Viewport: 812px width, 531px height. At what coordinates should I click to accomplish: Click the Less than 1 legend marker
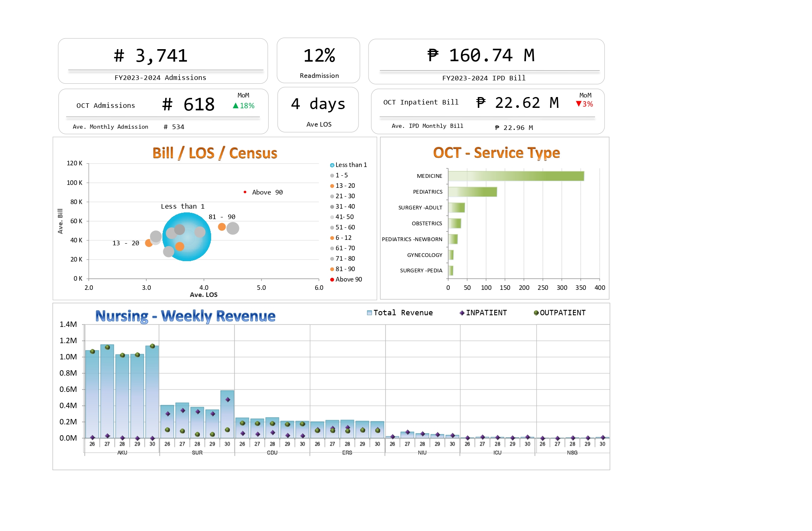point(332,165)
